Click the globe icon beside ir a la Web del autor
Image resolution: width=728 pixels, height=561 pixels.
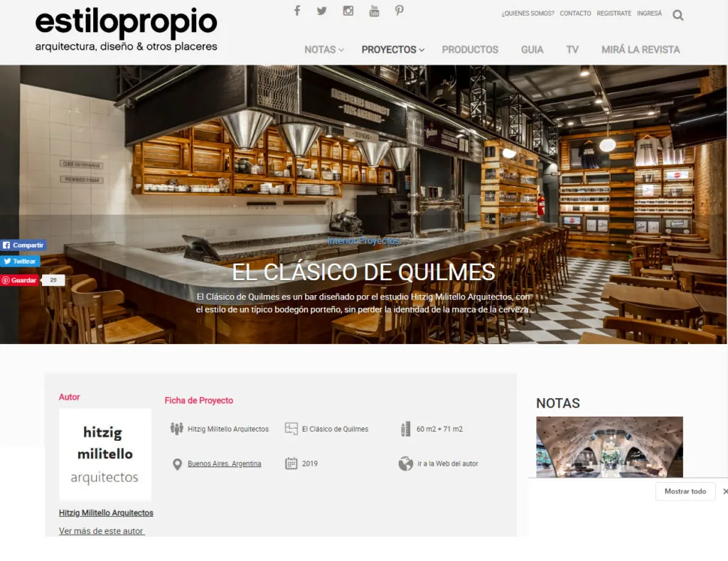tap(406, 464)
